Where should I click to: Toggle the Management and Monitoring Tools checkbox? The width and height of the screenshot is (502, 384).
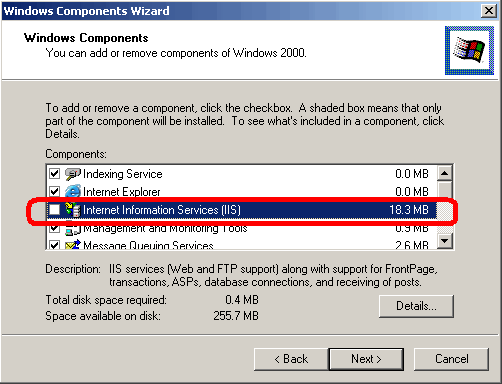tap(54, 229)
